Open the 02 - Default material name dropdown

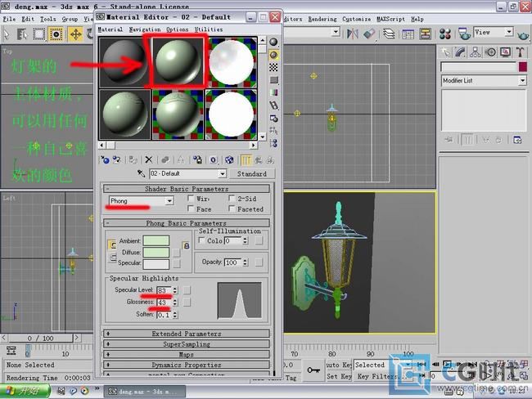coord(222,173)
